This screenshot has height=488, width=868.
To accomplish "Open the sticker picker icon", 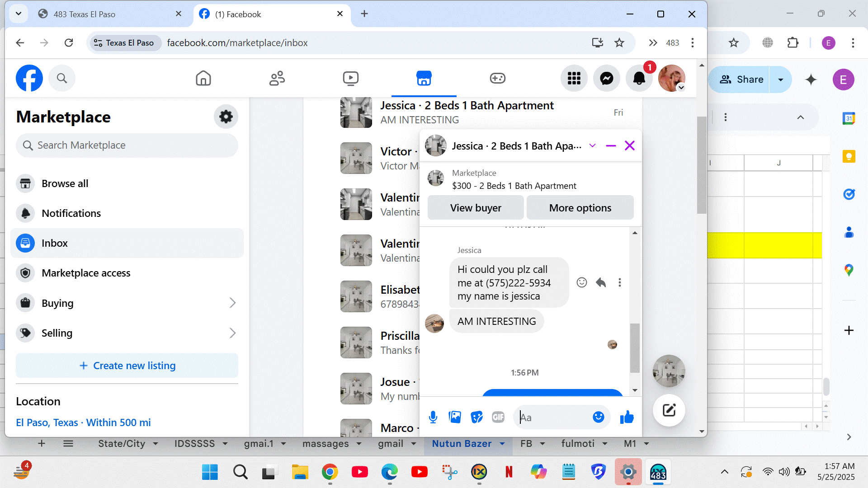I will coord(476,417).
